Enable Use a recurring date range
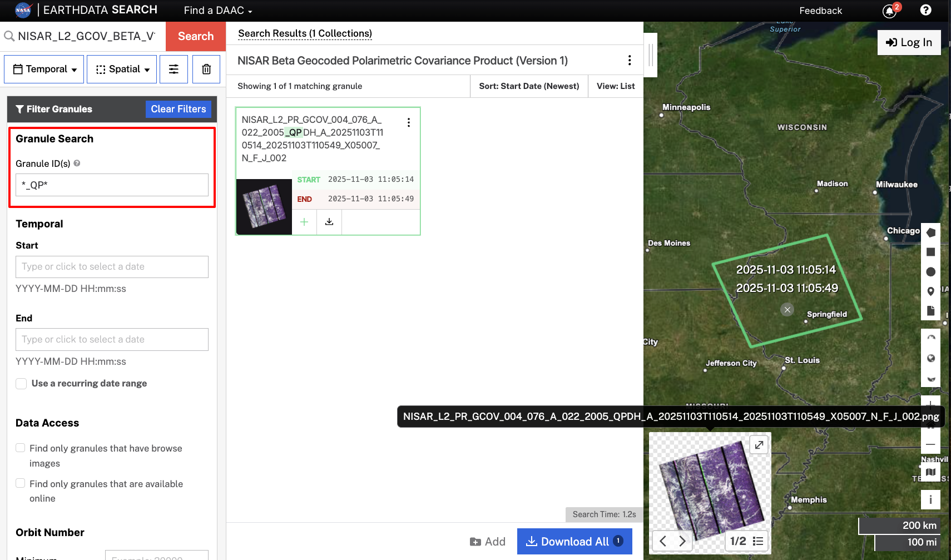The image size is (951, 560). pyautogui.click(x=21, y=383)
